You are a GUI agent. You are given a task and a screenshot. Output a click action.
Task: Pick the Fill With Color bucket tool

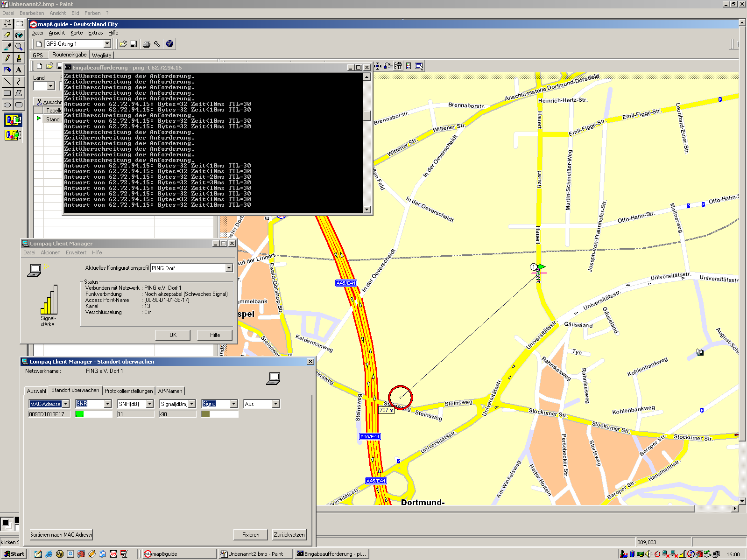pyautogui.click(x=19, y=35)
